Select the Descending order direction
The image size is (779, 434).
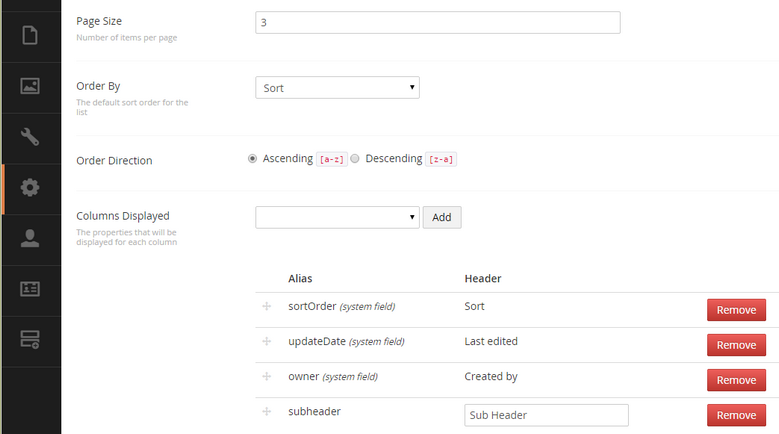(355, 158)
